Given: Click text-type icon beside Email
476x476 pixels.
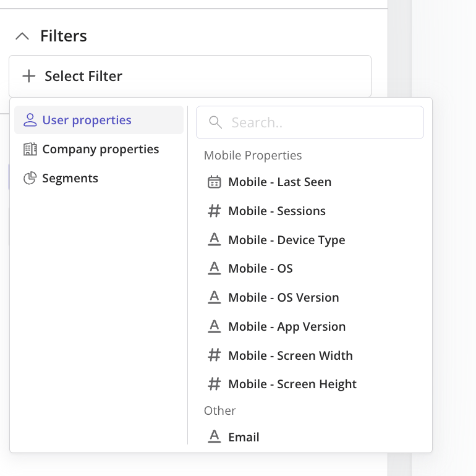Looking at the screenshot, I should pos(215,437).
